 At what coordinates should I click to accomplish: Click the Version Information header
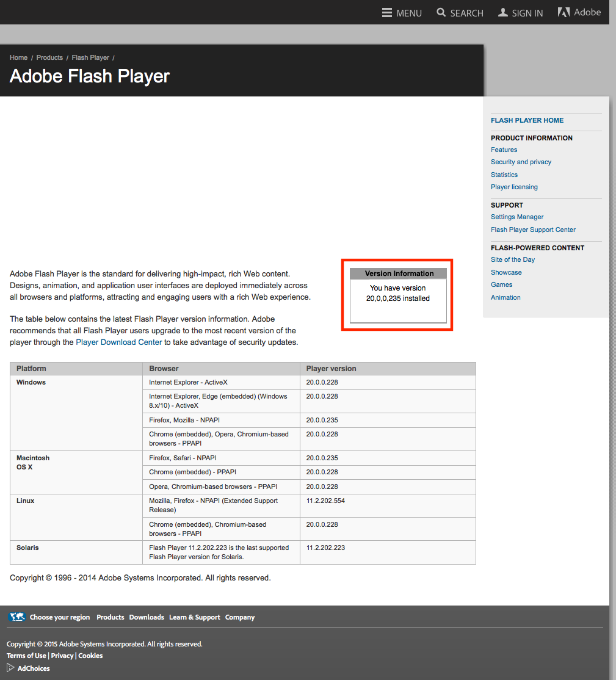[x=398, y=273]
